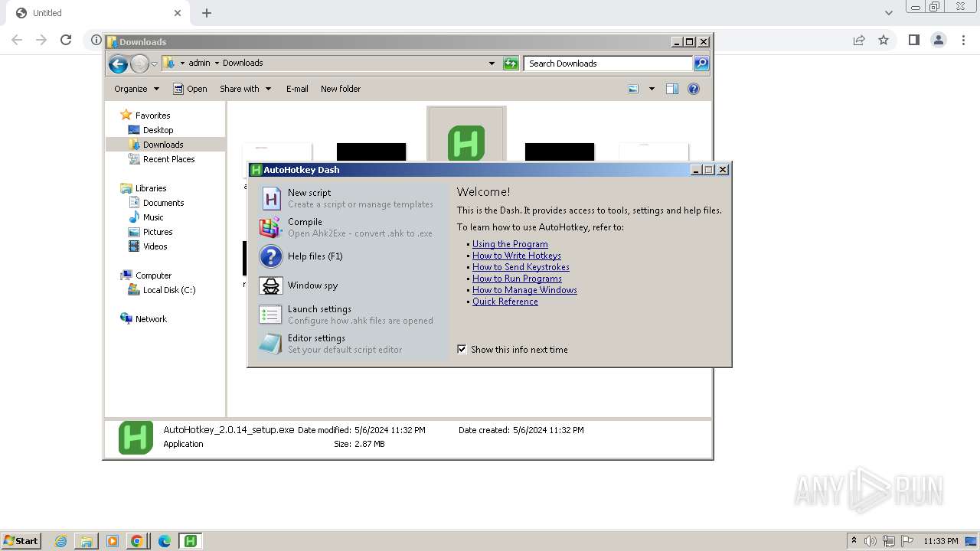Open Internet Explorer from taskbar
Screen dimensions: 980x551
point(60,541)
